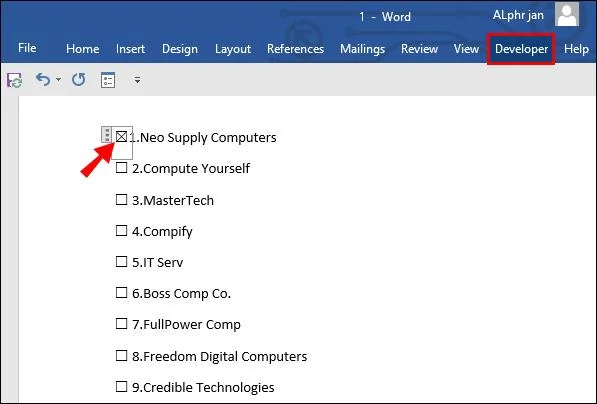Click the form checklist icon in quick toolbar

[108, 80]
